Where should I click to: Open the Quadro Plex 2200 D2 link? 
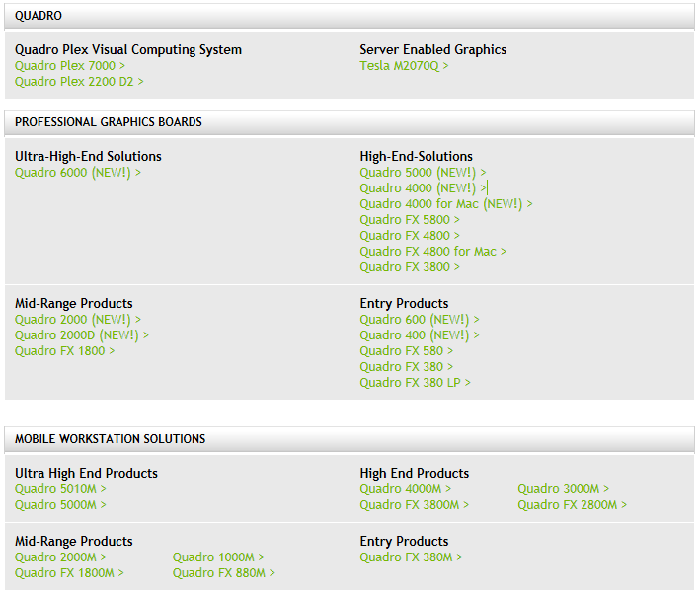[x=79, y=82]
